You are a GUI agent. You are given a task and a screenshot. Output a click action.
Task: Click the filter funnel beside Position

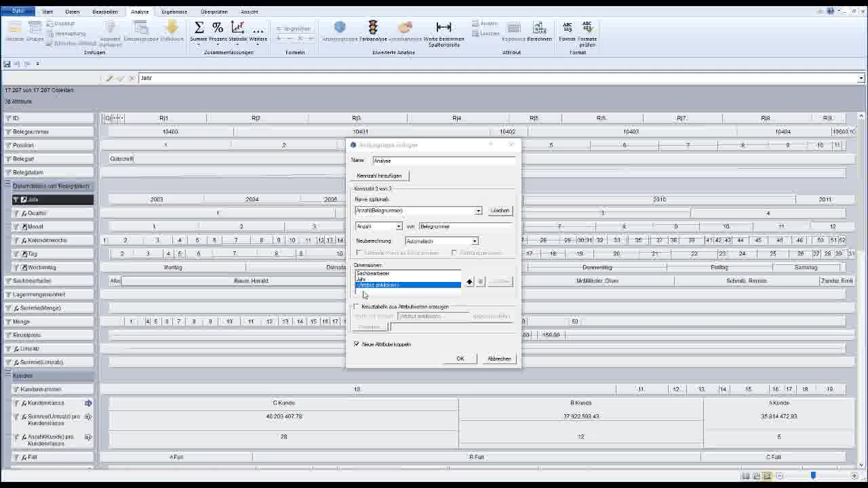point(8,145)
